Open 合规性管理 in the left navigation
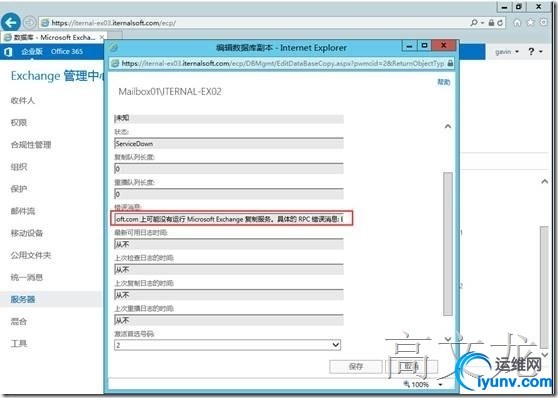558x398 pixels. click(x=31, y=145)
